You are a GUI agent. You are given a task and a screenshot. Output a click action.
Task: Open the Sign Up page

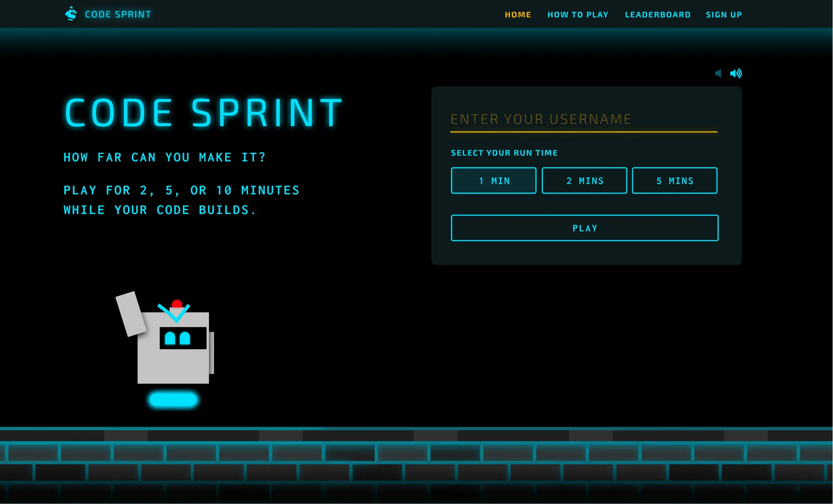click(x=724, y=15)
